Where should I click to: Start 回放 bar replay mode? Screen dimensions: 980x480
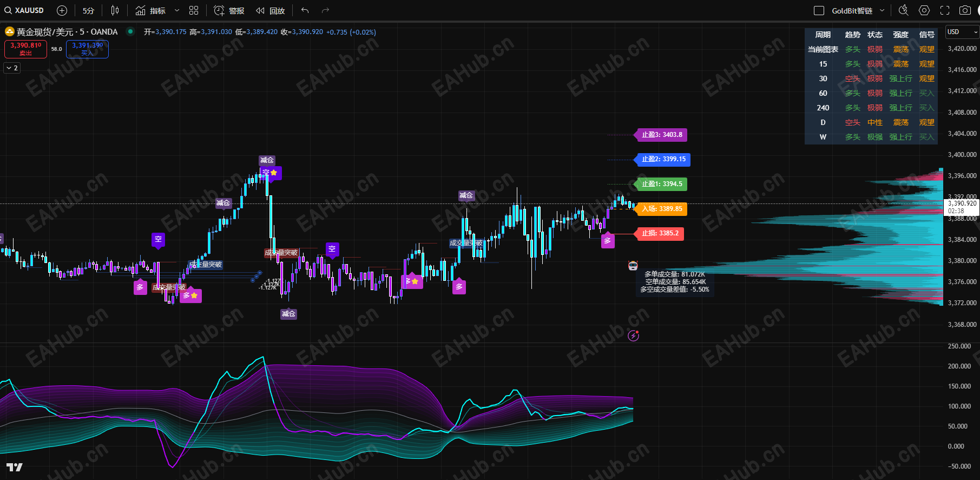271,10
